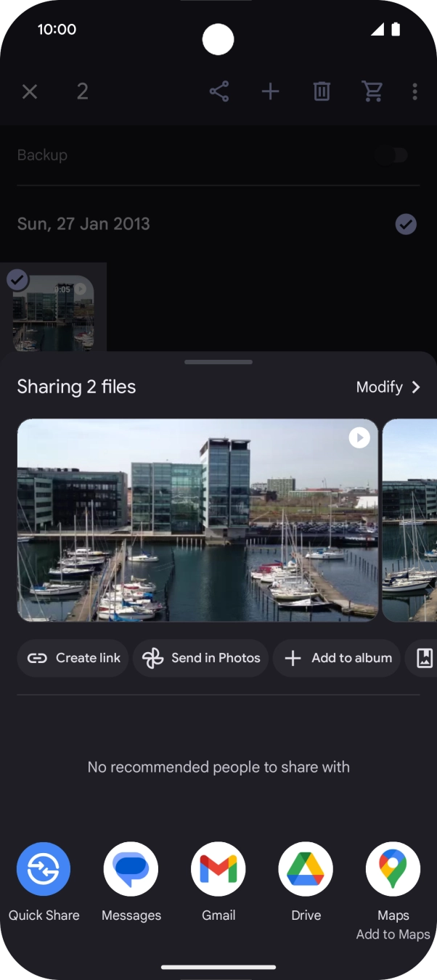Open the harbor video preview
The height and width of the screenshot is (980, 437).
pyautogui.click(x=197, y=520)
